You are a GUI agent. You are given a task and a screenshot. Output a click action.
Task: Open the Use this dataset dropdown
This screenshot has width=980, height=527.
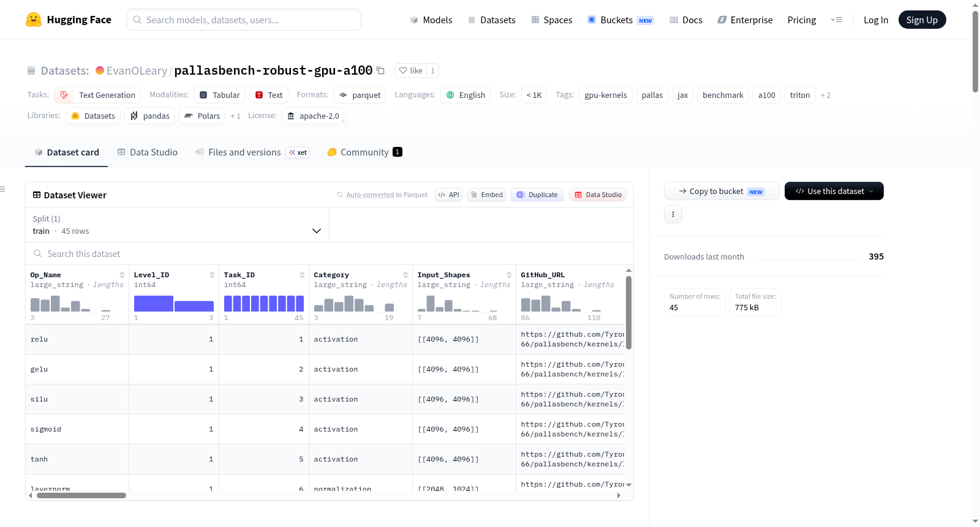834,191
